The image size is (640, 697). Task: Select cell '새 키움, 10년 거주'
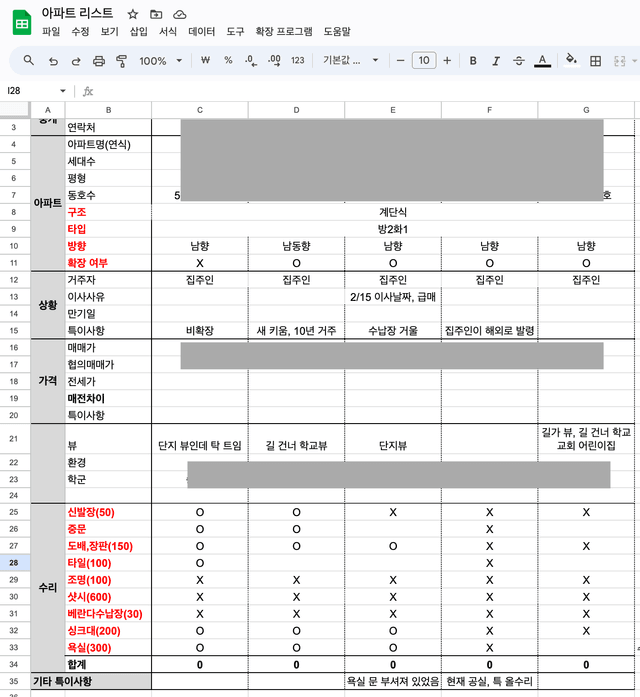296,330
